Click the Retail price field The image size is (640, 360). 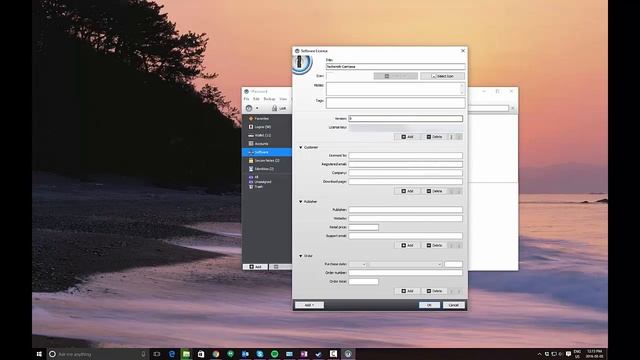(x=363, y=227)
